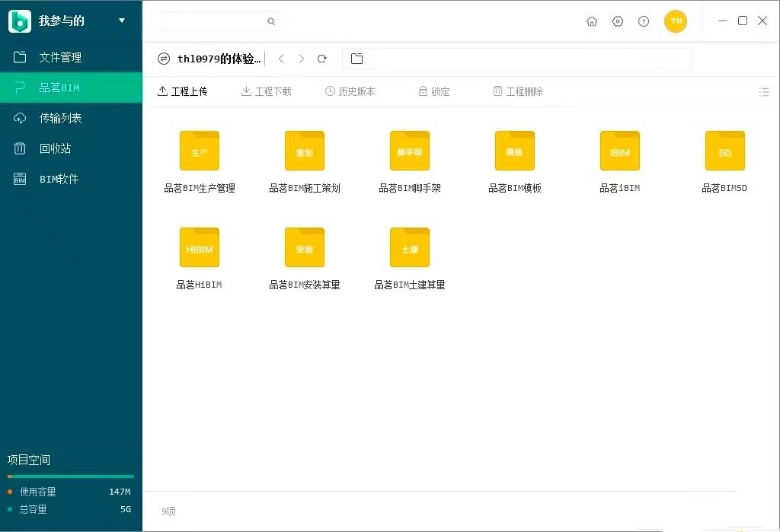Click the 工程上传 button

point(182,91)
